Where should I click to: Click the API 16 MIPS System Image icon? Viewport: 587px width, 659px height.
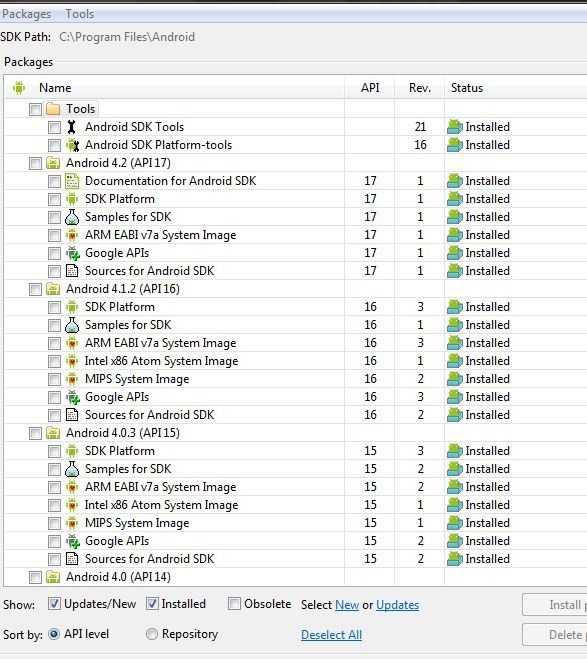tap(72, 379)
